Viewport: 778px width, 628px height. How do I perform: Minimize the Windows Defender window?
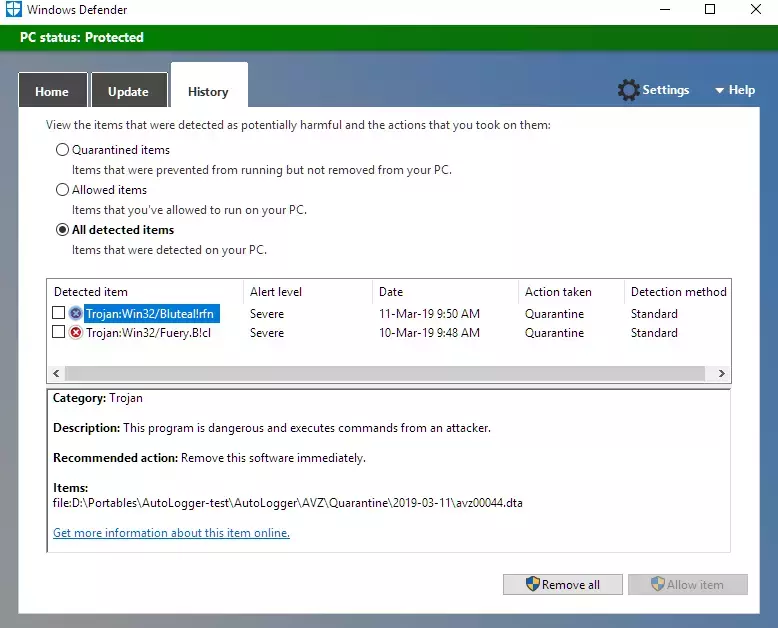pos(665,9)
